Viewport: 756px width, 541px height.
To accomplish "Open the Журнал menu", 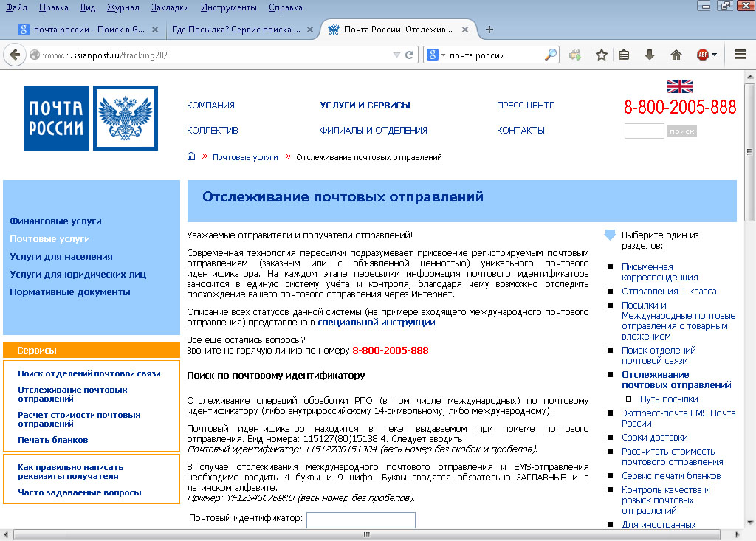I will pyautogui.click(x=123, y=7).
